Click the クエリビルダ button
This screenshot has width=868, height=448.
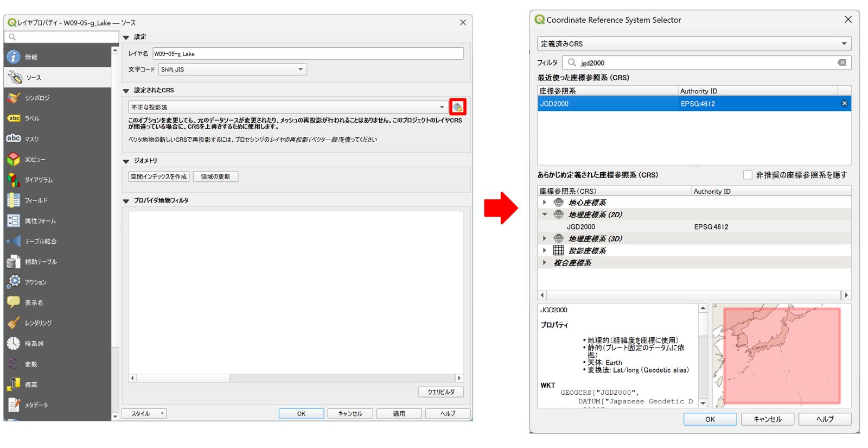441,392
